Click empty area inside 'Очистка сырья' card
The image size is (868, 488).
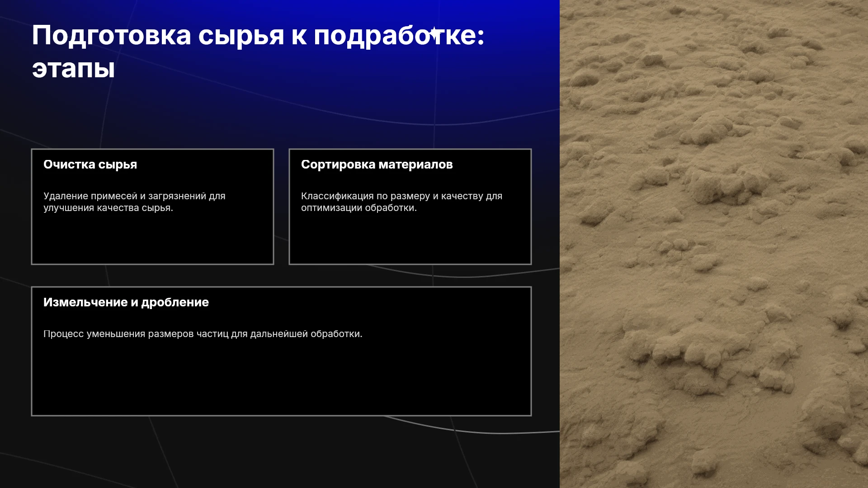[x=152, y=239]
